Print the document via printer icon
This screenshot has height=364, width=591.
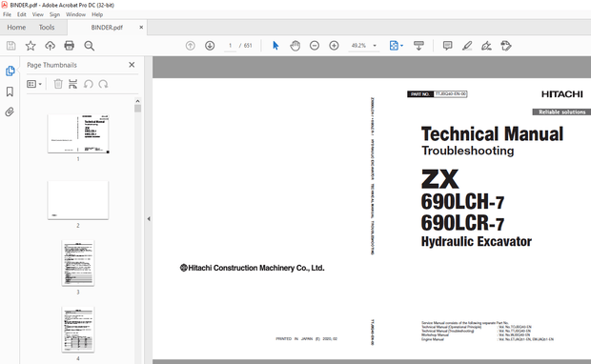70,46
